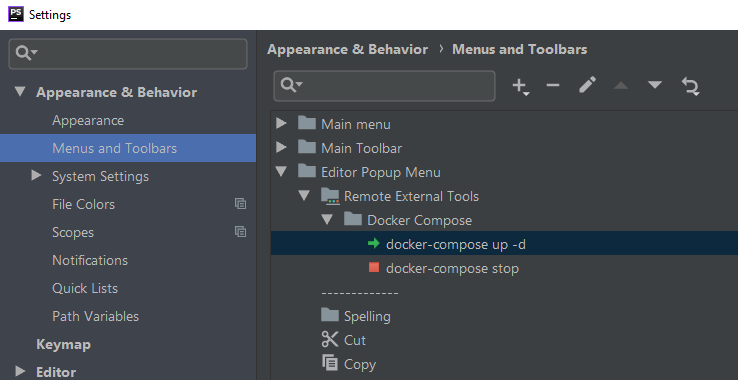Image resolution: width=738 pixels, height=380 pixels.
Task: Collapse the Docker Compose node
Action: tap(327, 219)
